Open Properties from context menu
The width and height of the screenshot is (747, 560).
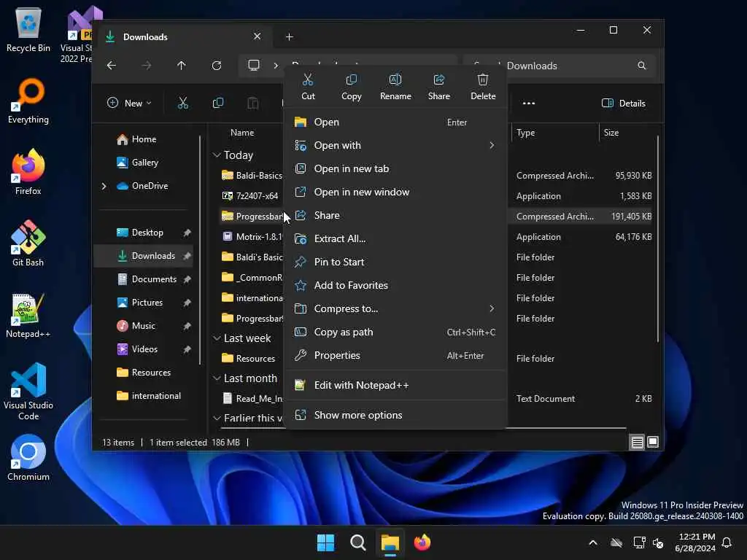pyautogui.click(x=395, y=355)
